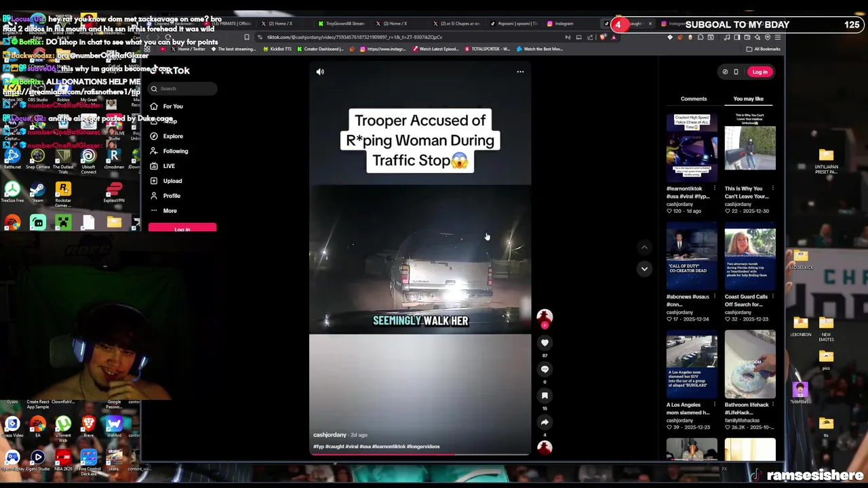Like the video with the heart icon
Screen dimensions: 868x488
(x=545, y=343)
